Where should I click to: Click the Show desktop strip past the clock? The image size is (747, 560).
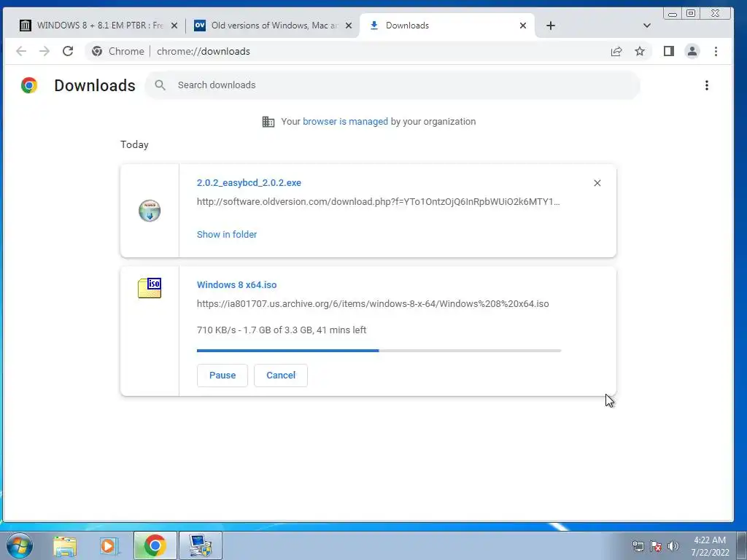click(x=741, y=545)
